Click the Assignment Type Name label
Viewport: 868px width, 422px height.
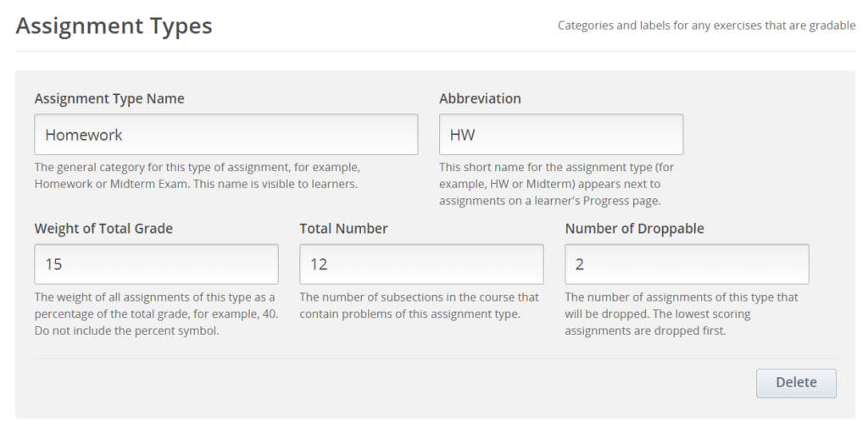pos(109,98)
